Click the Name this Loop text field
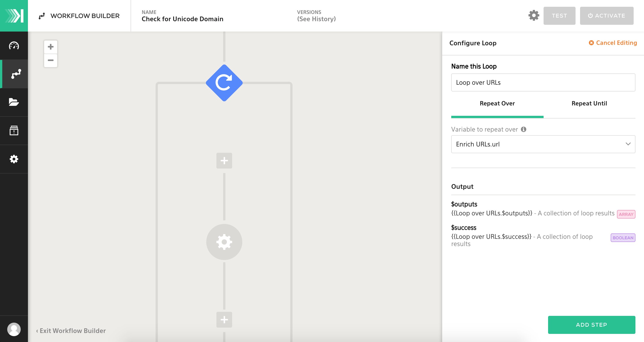This screenshot has width=644, height=342. click(x=543, y=82)
